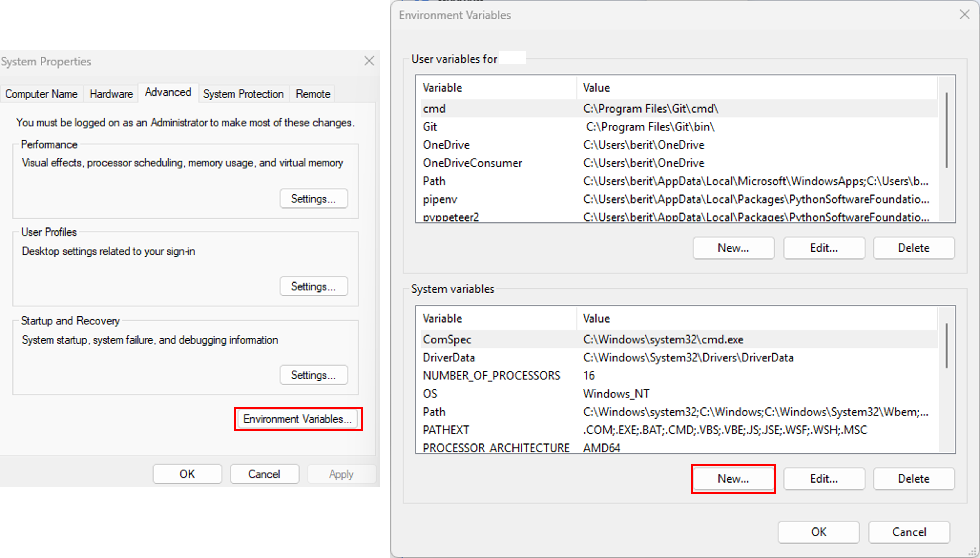Create a new user variable
Image resolution: width=980 pixels, height=558 pixels.
tap(733, 248)
